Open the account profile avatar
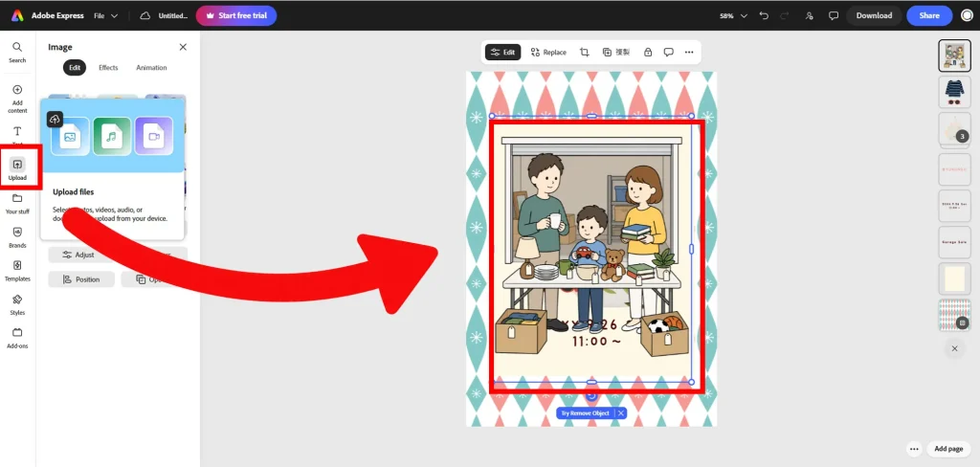The image size is (980, 467). tap(967, 15)
